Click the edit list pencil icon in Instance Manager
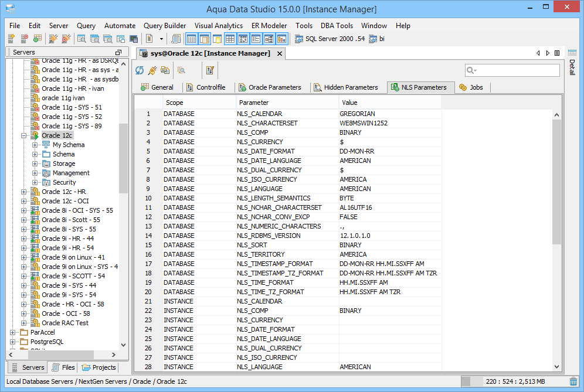The height and width of the screenshot is (392, 584). click(x=210, y=70)
